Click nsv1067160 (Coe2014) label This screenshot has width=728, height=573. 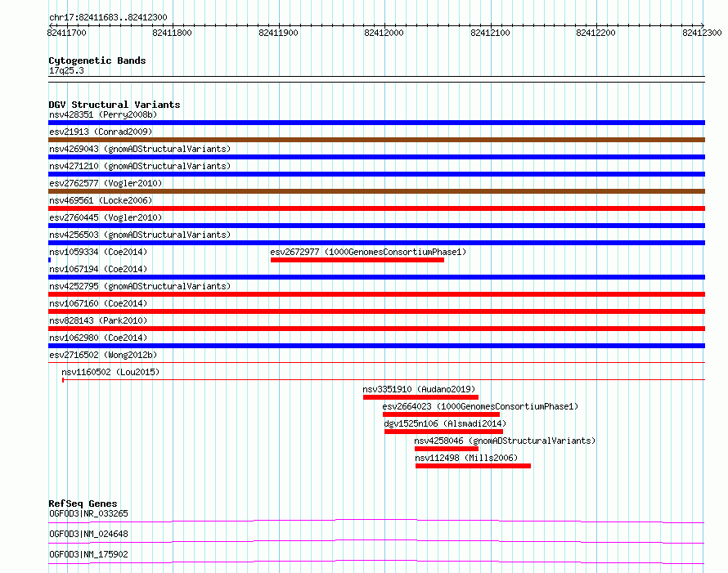[98, 303]
